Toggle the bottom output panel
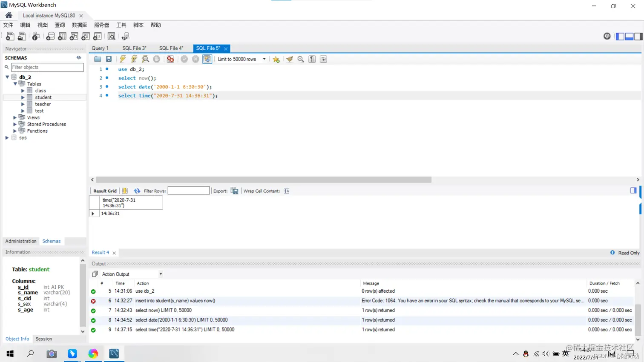 pyautogui.click(x=629, y=37)
